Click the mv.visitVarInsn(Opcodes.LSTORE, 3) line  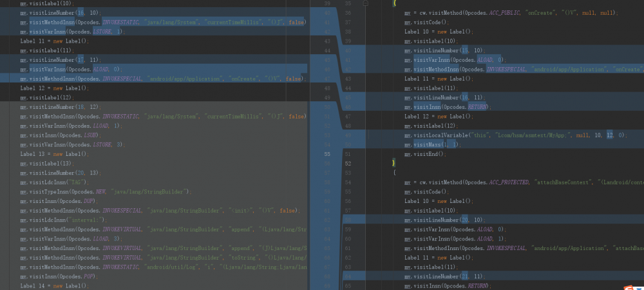[72, 144]
